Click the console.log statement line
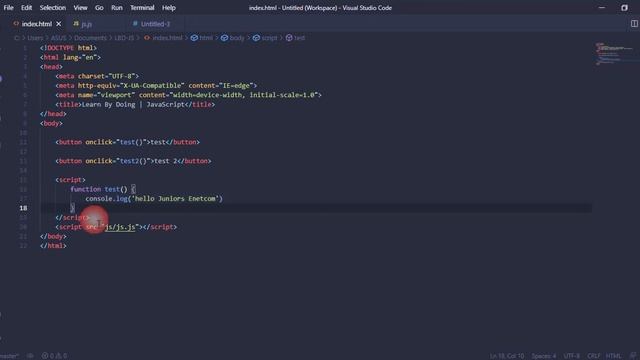This screenshot has height=360, width=640. coord(154,199)
